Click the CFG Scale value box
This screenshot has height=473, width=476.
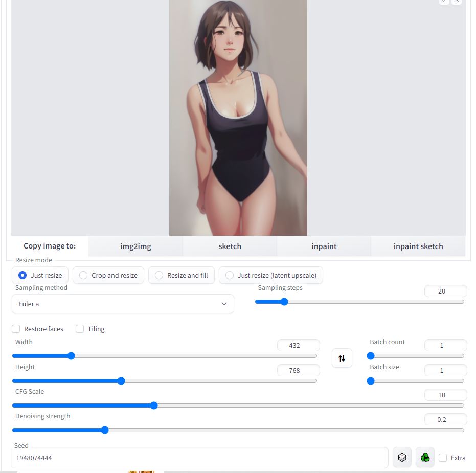(445, 395)
